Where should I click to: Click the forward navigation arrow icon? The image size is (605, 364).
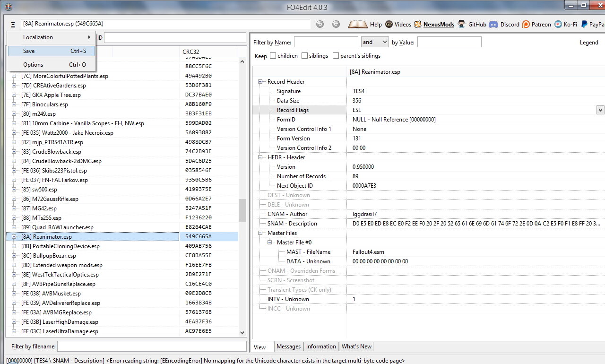[336, 24]
